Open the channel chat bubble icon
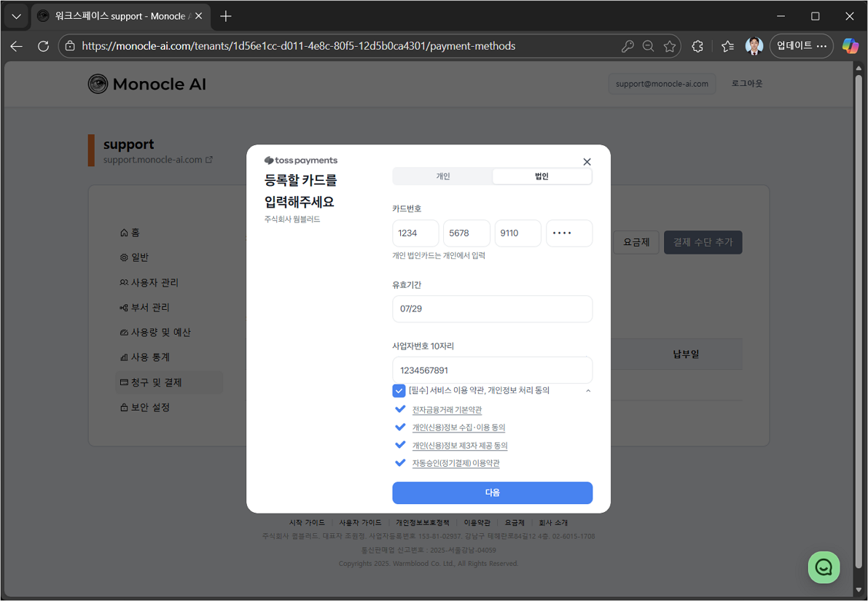The height and width of the screenshot is (601, 868). (x=824, y=567)
